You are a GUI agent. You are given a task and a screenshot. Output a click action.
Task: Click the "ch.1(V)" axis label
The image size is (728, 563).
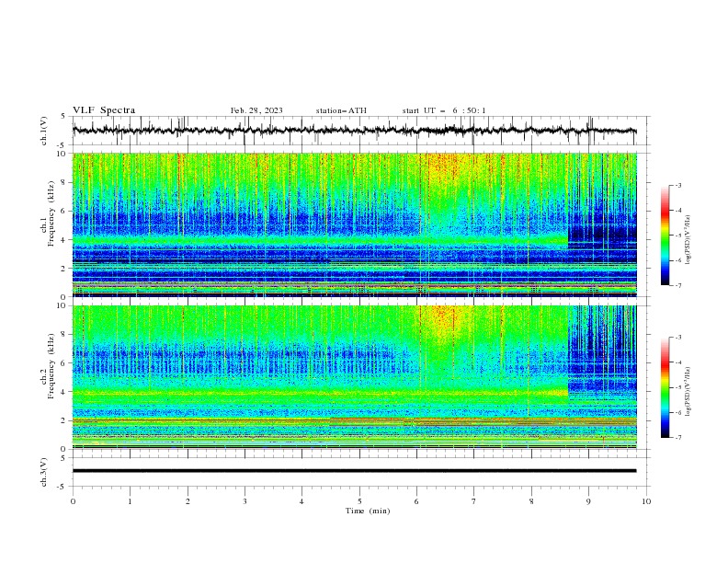pos(44,131)
